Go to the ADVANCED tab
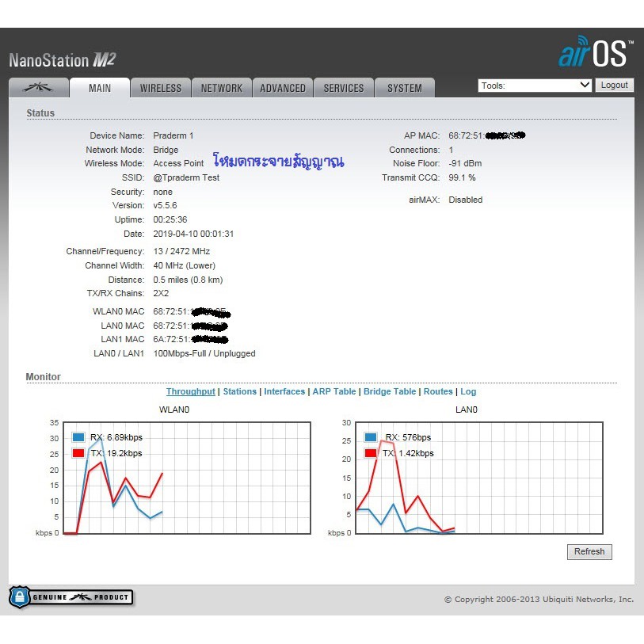The height and width of the screenshot is (644, 644). pyautogui.click(x=283, y=88)
